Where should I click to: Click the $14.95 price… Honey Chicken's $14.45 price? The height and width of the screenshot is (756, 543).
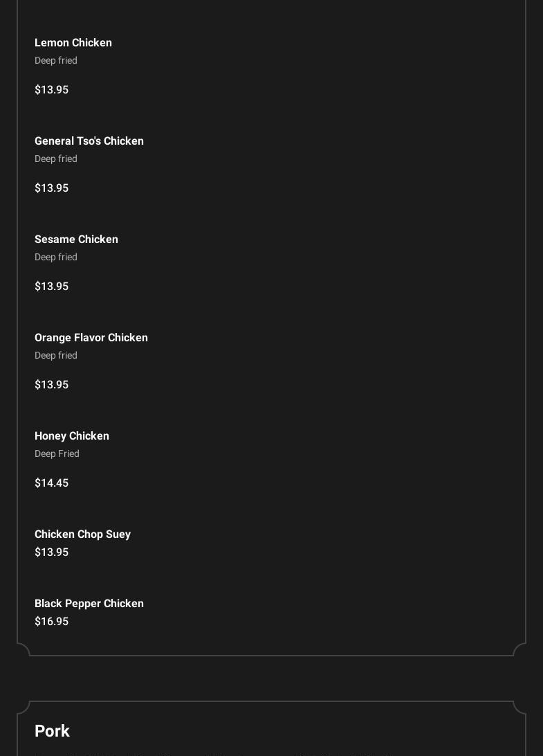(51, 483)
